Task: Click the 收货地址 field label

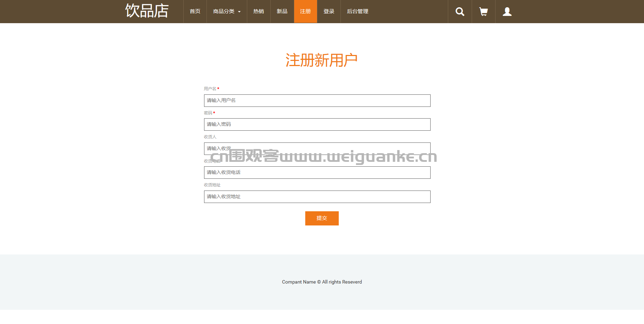Action: click(x=212, y=185)
